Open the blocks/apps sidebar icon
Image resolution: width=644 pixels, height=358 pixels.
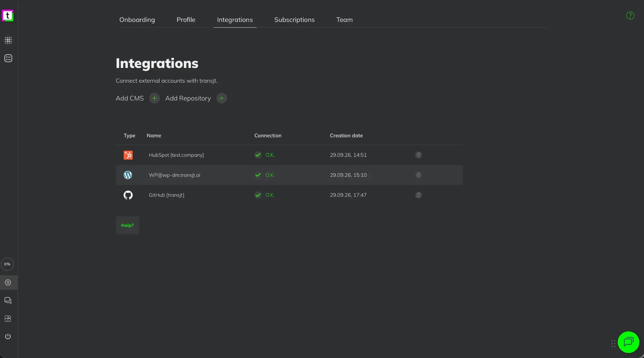tap(8, 318)
